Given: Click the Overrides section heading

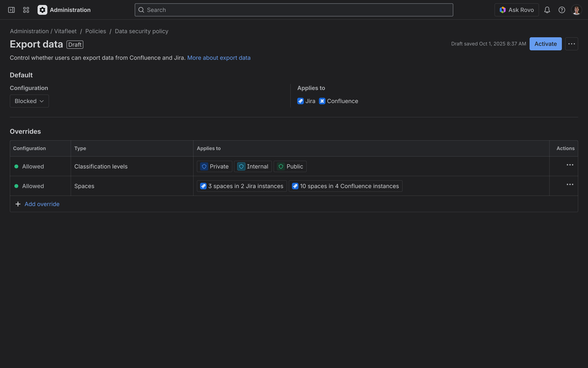Looking at the screenshot, I should (x=25, y=132).
